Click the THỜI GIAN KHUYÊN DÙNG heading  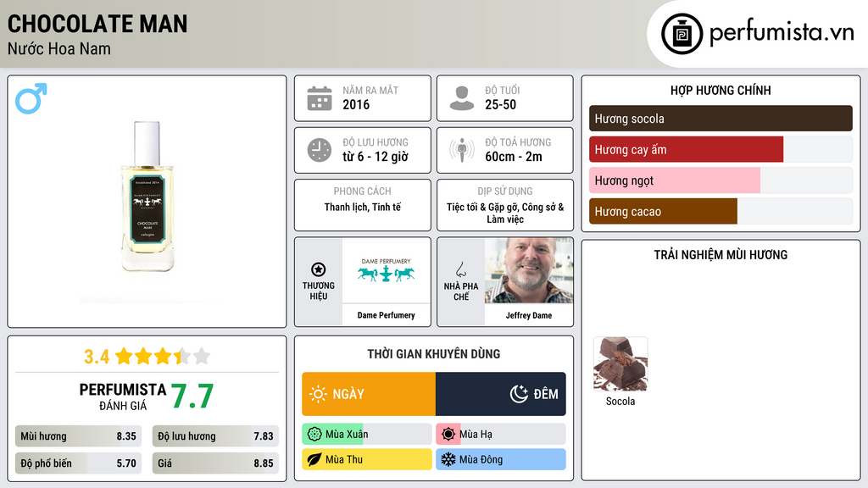click(433, 354)
